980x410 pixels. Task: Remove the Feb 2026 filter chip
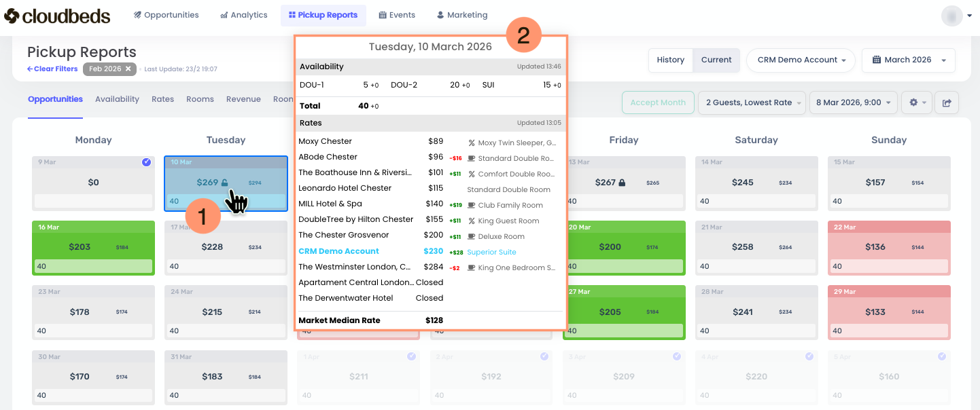pos(128,69)
